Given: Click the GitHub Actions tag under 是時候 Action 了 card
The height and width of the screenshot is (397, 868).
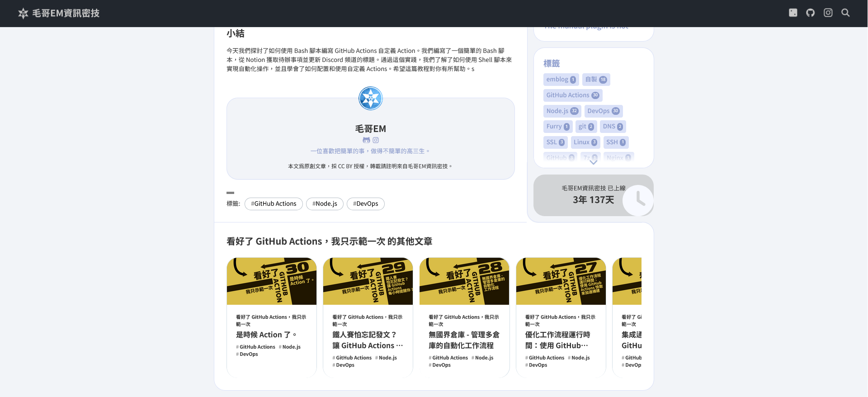Looking at the screenshot, I should click(x=255, y=347).
